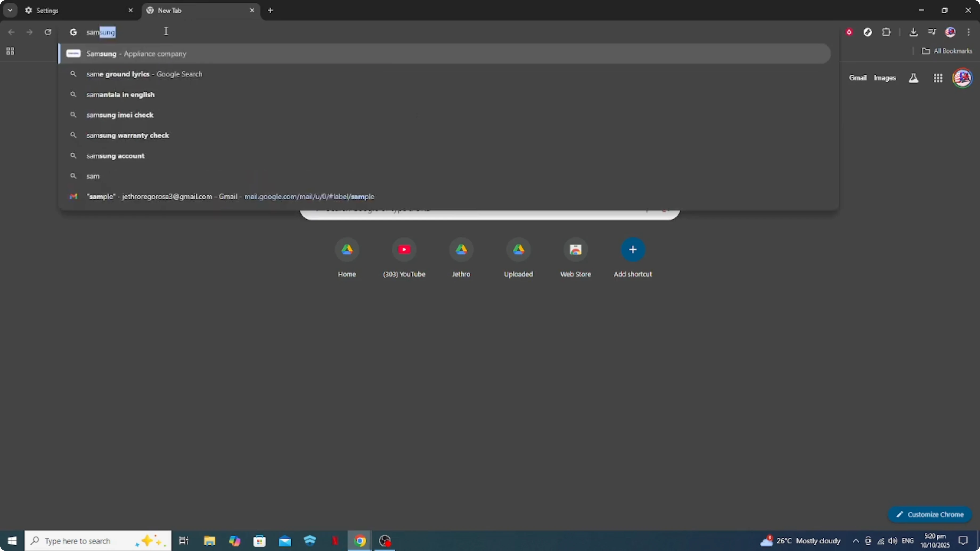The height and width of the screenshot is (551, 980).
Task: Open the Copilot taskbar icon
Action: (234, 541)
